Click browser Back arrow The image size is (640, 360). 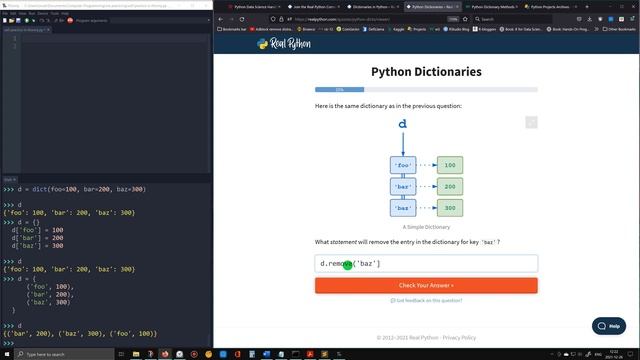click(x=220, y=19)
